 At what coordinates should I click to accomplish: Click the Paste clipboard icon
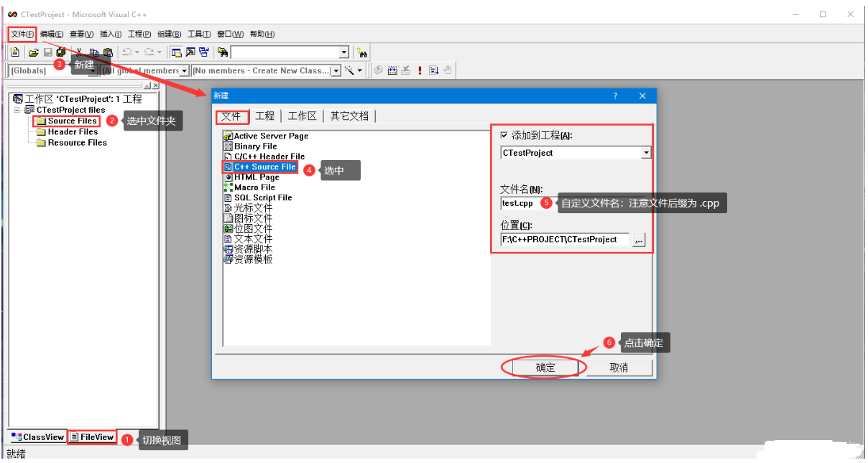(x=108, y=52)
